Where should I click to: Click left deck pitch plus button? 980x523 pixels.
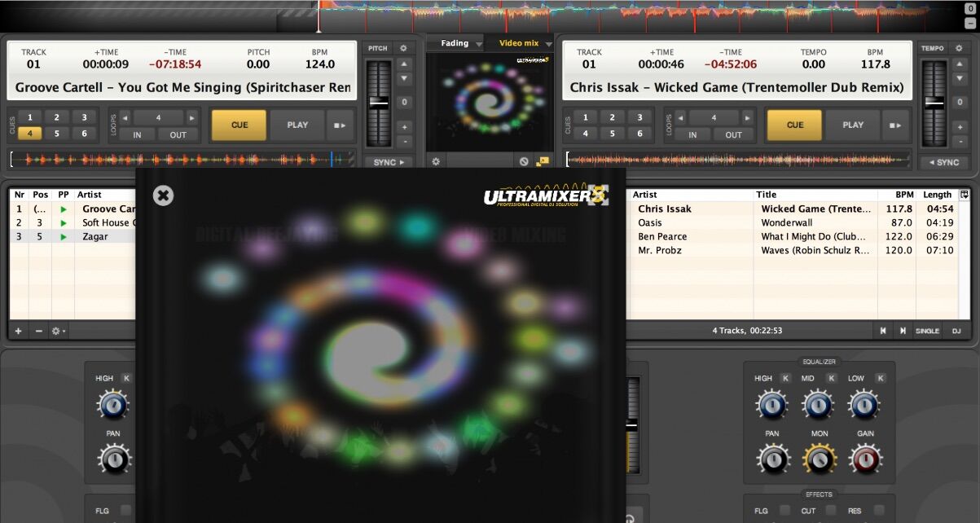pos(404,127)
